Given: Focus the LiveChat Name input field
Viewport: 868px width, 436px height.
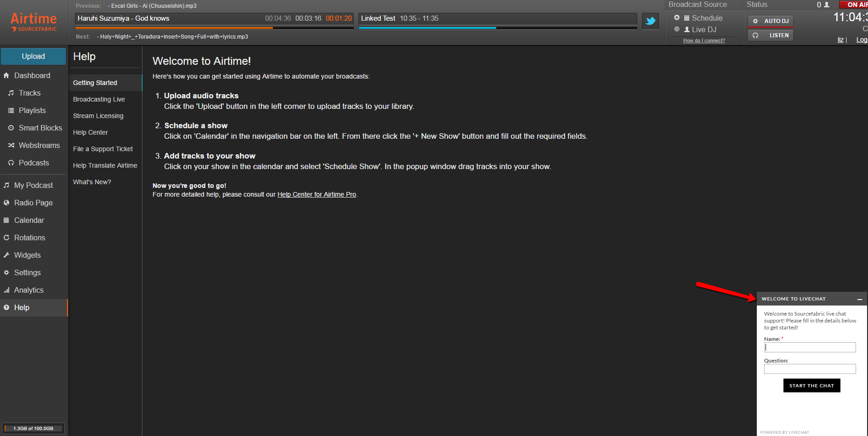Looking at the screenshot, I should point(810,347).
